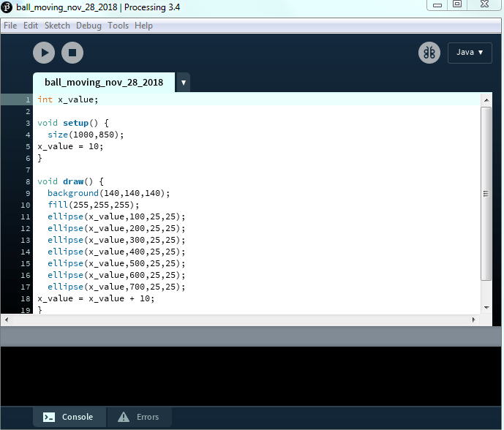Open the File menu
The height and width of the screenshot is (430, 504).
click(x=10, y=26)
